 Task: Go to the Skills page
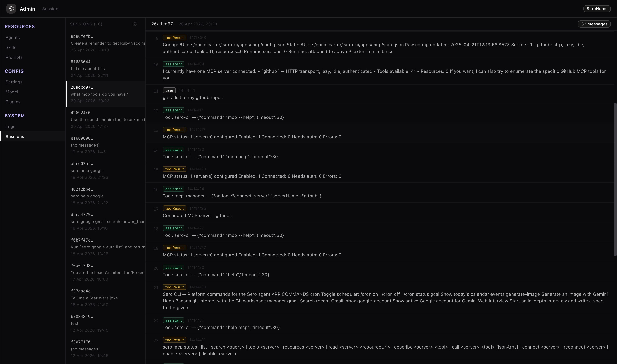[11, 47]
